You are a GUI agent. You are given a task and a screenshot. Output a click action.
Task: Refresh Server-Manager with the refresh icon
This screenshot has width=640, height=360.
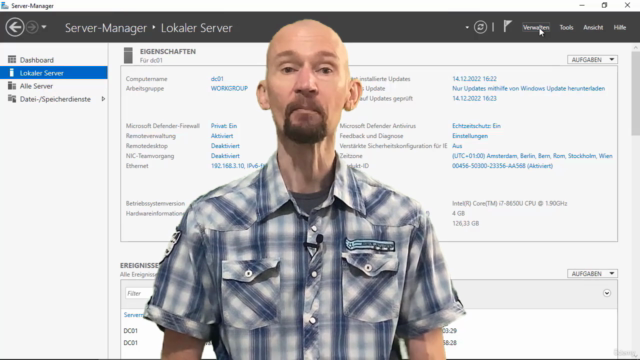(480, 27)
